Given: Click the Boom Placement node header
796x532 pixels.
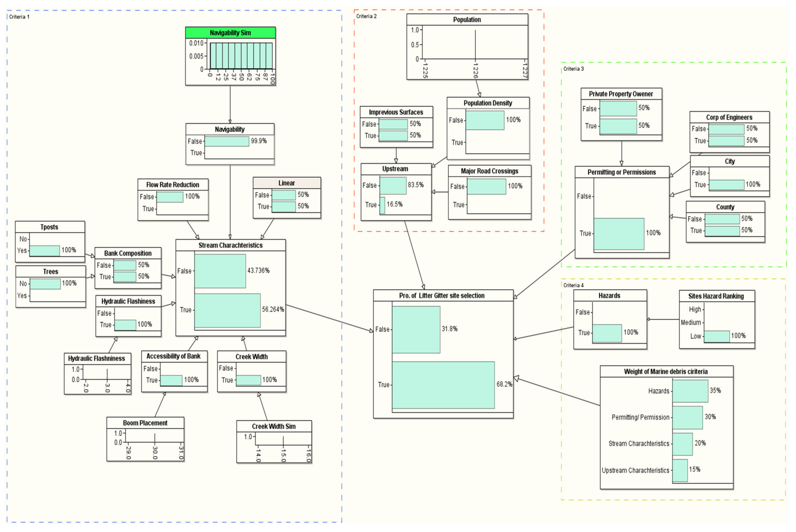Looking at the screenshot, I should click(x=145, y=423).
